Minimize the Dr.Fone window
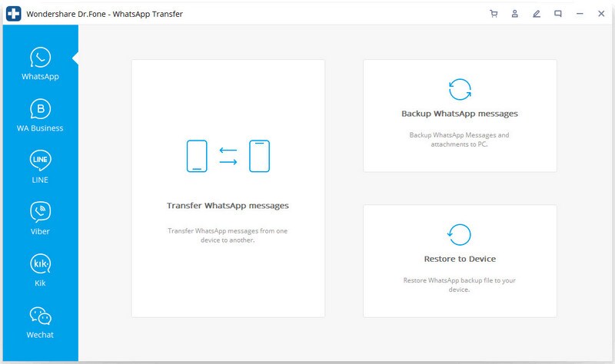The image size is (615, 364). [580, 14]
